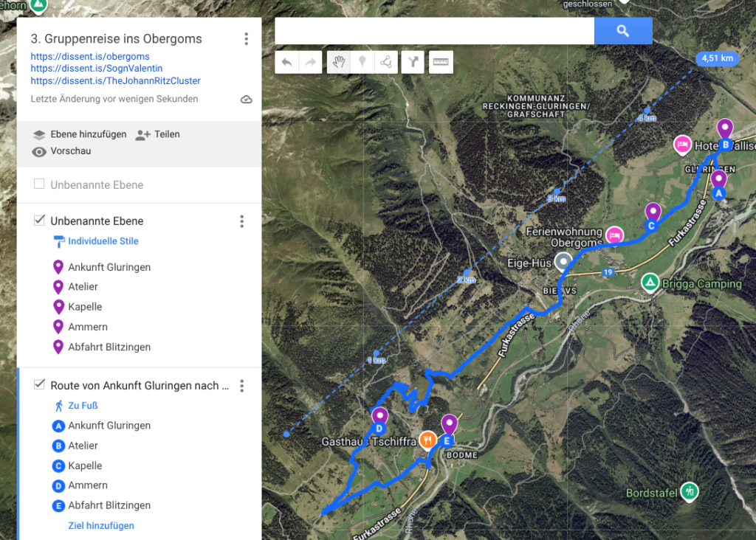Screen dimensions: 756x540
Task: Open map title three-dot options menu
Action: point(246,39)
